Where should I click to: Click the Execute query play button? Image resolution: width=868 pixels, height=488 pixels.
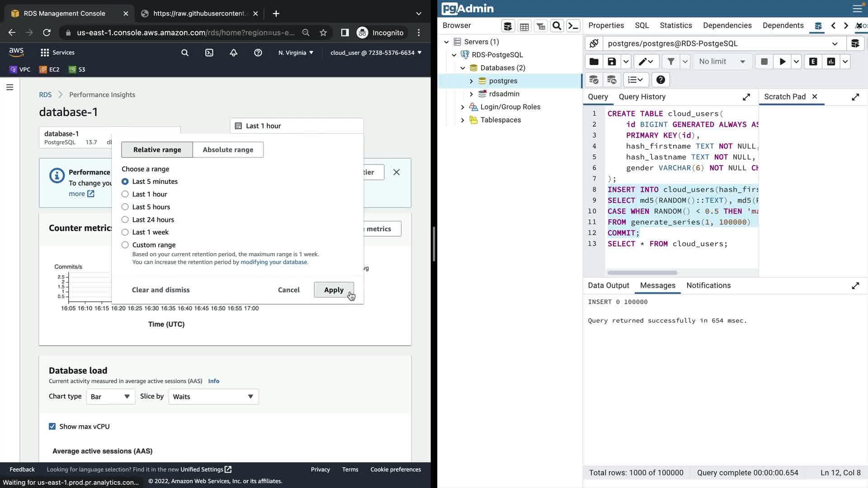[782, 62]
